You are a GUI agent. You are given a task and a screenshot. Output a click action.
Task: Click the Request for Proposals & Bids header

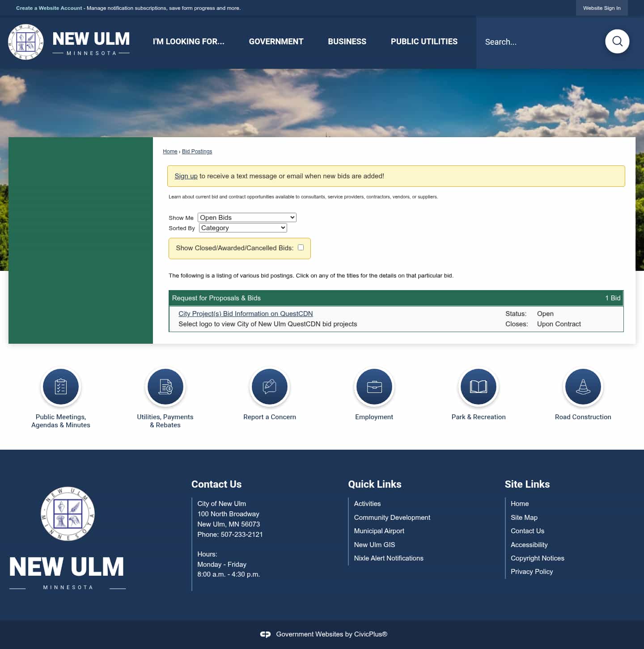(216, 298)
